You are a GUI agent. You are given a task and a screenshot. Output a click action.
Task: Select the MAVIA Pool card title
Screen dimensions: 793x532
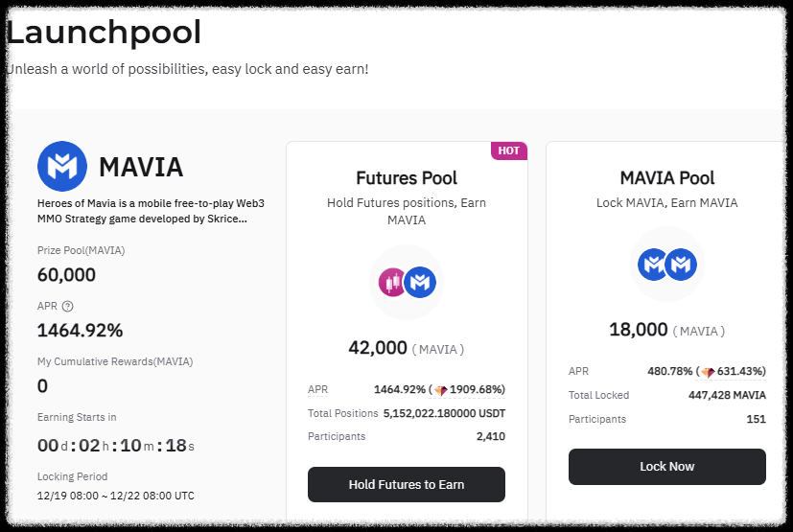(667, 178)
